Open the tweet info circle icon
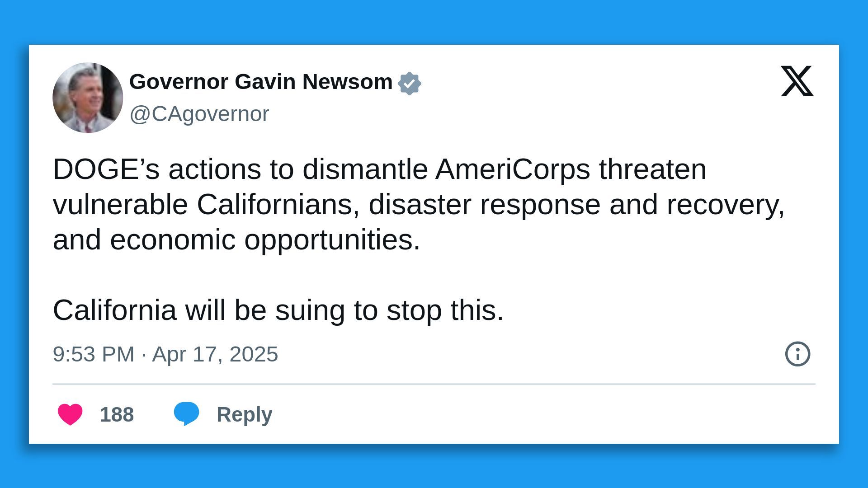This screenshot has height=488, width=868. [x=797, y=354]
